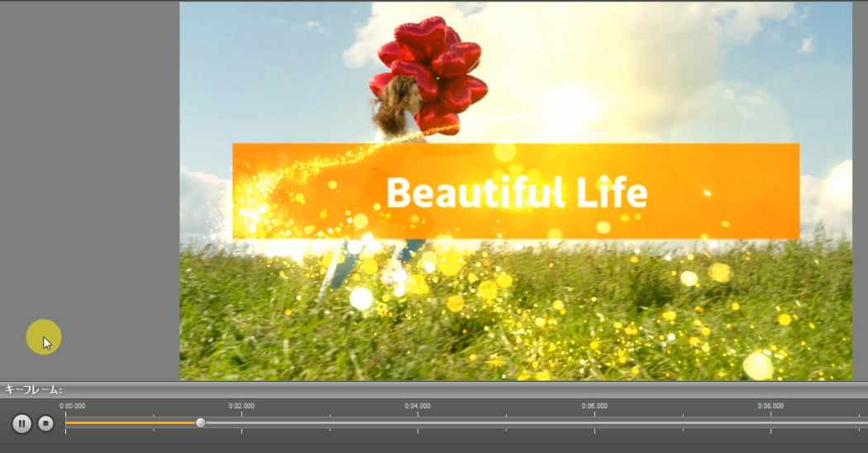Viewport: 868px width, 453px height.
Task: Click the keyframe panel's top divider bar
Action: 434,384
